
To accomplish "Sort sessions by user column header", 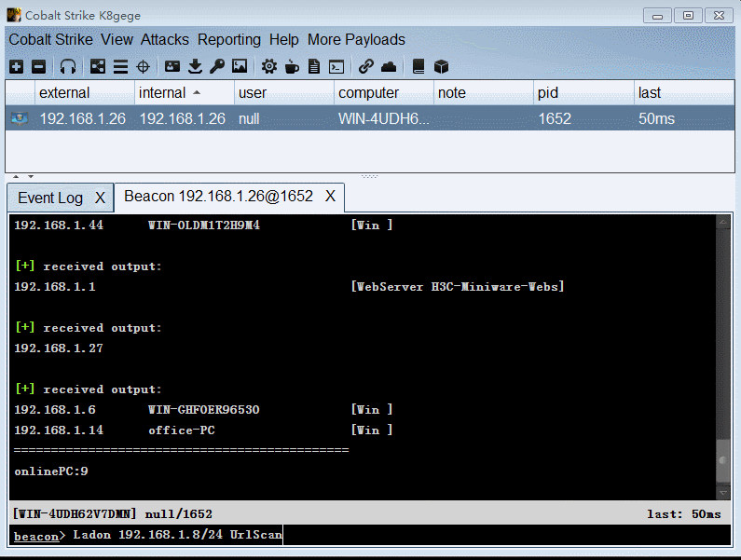I will 284,92.
